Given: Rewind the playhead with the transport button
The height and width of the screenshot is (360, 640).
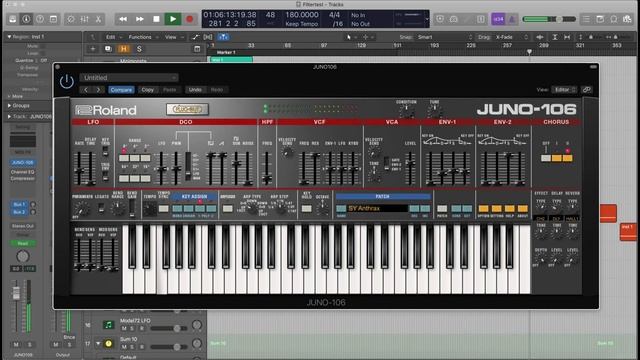Looking at the screenshot, I should pyautogui.click(x=122, y=19).
